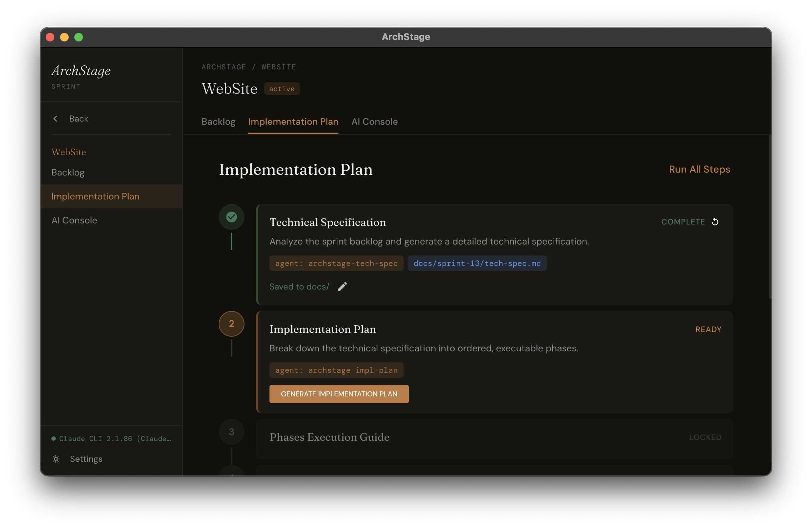Open Settings via the sun icon
The image size is (812, 529).
coord(56,459)
